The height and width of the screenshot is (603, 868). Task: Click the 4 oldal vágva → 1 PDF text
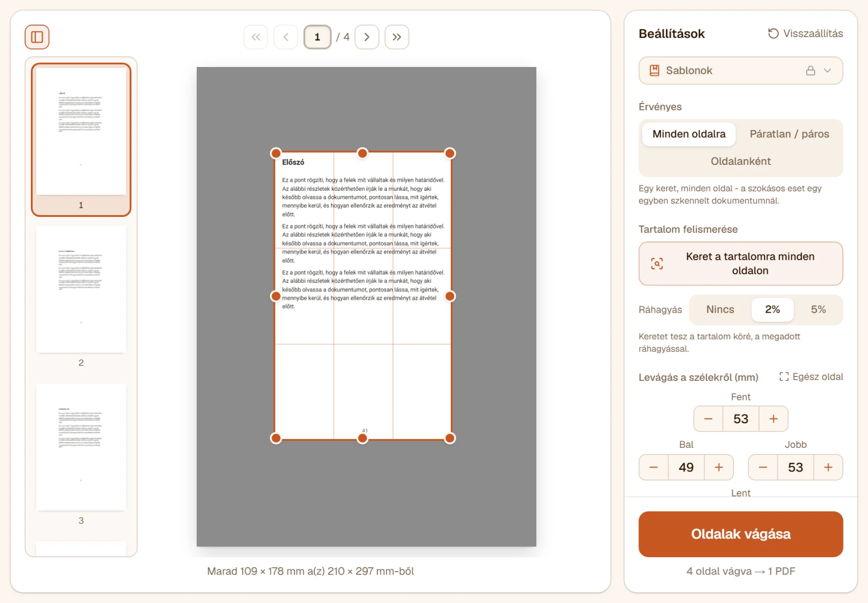coord(741,571)
